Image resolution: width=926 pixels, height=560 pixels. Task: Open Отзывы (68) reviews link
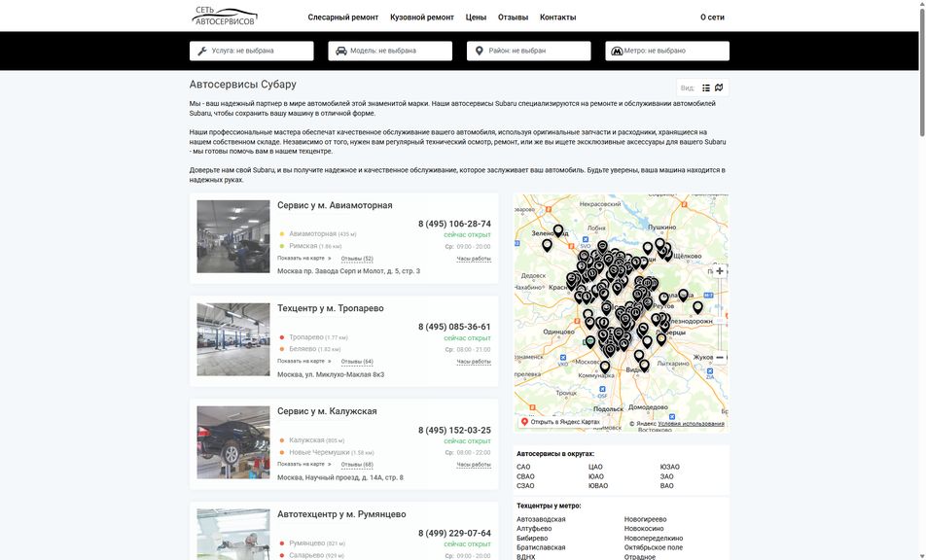click(x=357, y=465)
